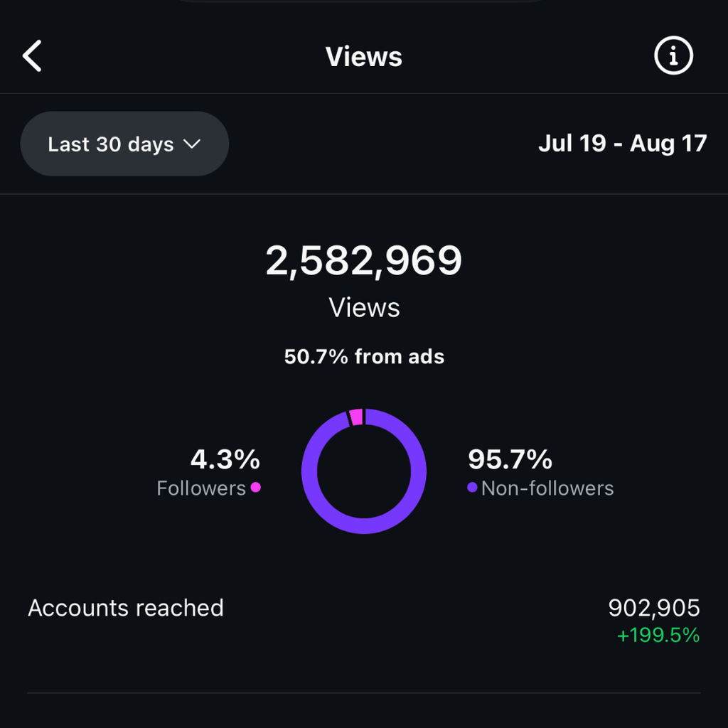The height and width of the screenshot is (728, 728).
Task: Tap the green +199.5% change value
Action: click(658, 635)
